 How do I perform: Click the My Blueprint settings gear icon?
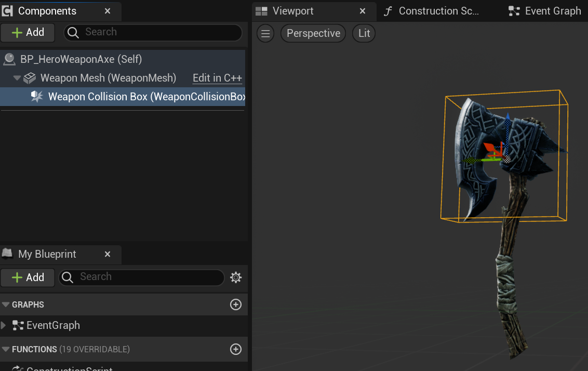tap(236, 277)
